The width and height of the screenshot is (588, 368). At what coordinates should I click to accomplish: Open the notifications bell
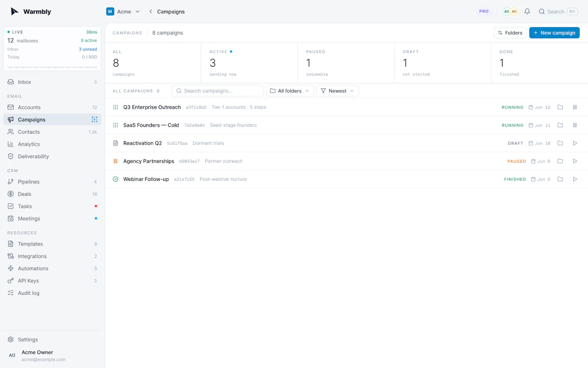(527, 11)
